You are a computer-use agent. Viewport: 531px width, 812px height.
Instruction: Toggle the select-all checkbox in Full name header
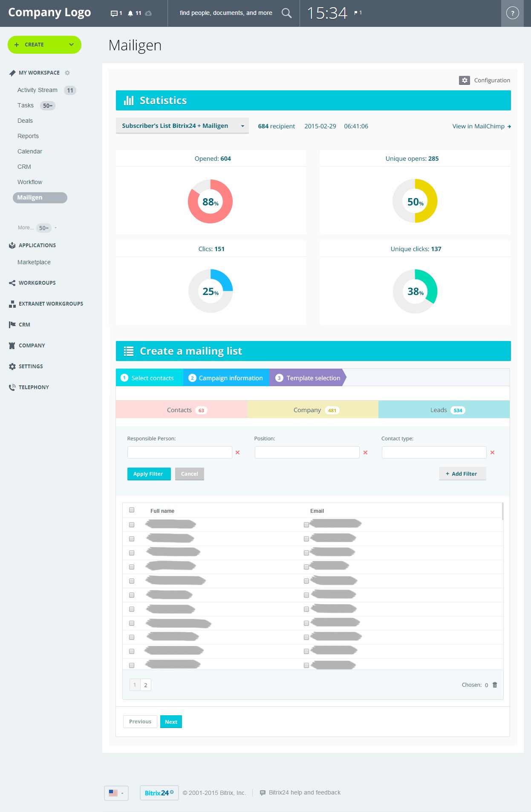132,510
